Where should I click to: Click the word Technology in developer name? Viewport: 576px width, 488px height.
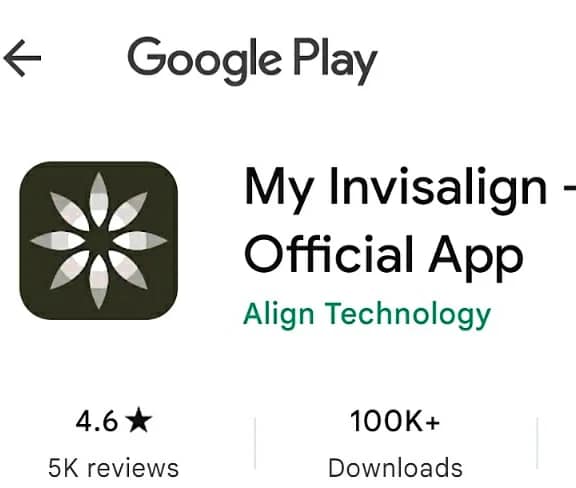(408, 315)
